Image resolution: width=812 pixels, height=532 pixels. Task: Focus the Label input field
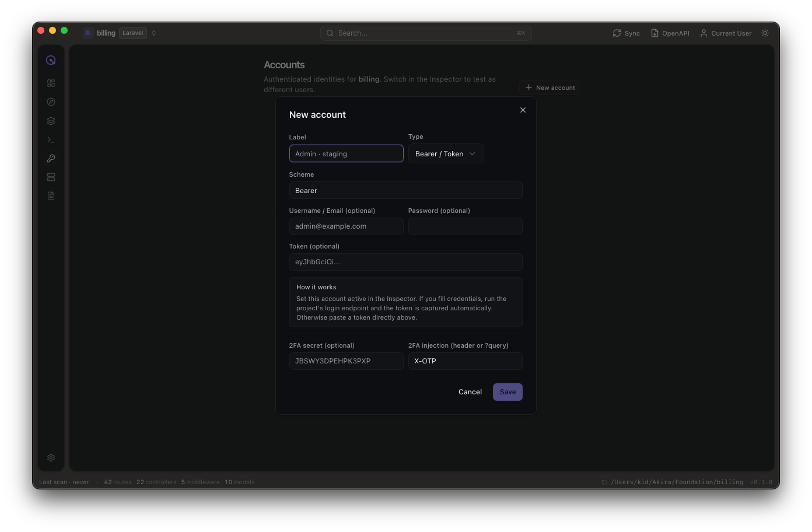point(346,153)
